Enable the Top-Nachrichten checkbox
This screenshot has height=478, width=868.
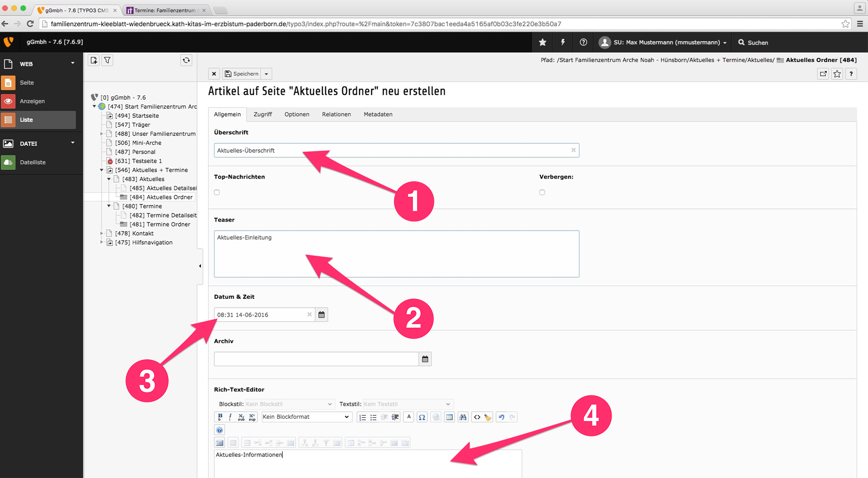pyautogui.click(x=217, y=193)
